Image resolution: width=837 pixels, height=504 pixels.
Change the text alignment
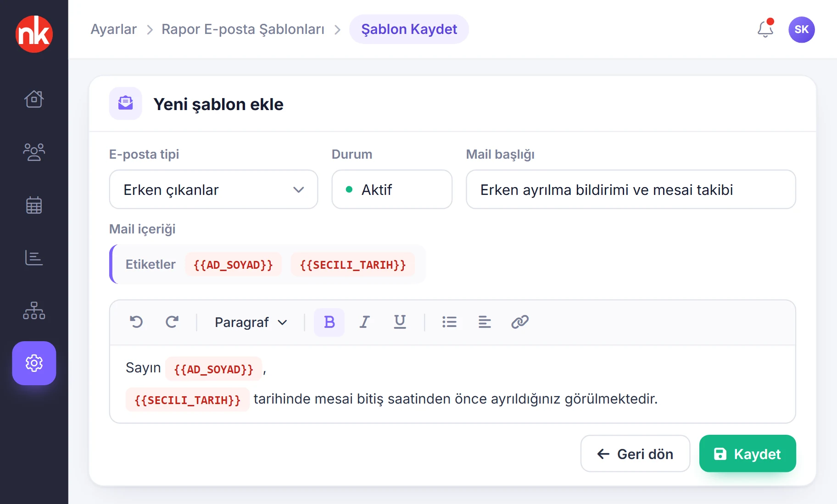point(485,322)
